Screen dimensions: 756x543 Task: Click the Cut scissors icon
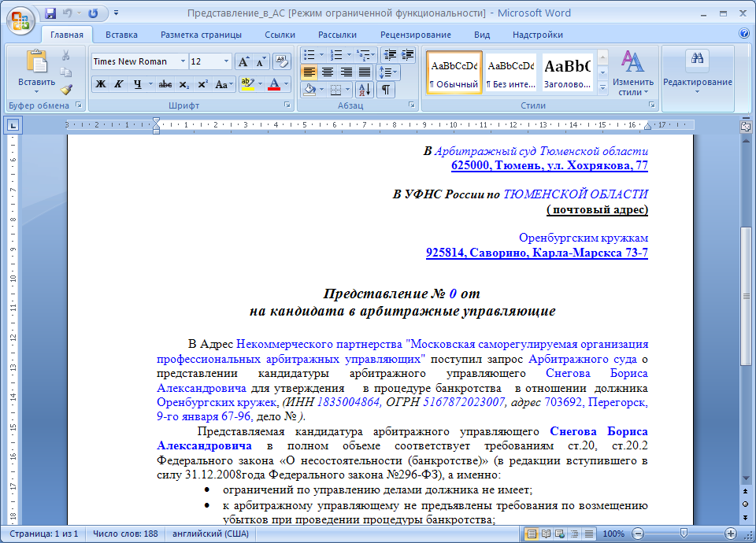pyautogui.click(x=66, y=55)
